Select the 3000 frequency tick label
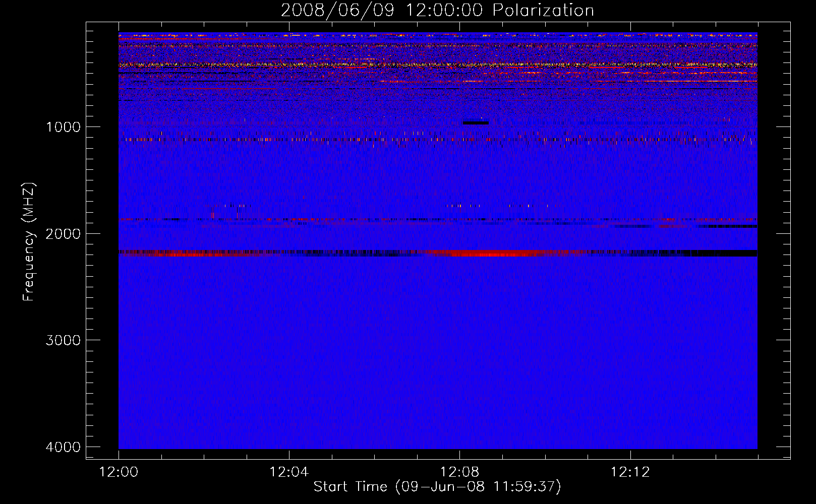The height and width of the screenshot is (504, 816). tap(63, 340)
